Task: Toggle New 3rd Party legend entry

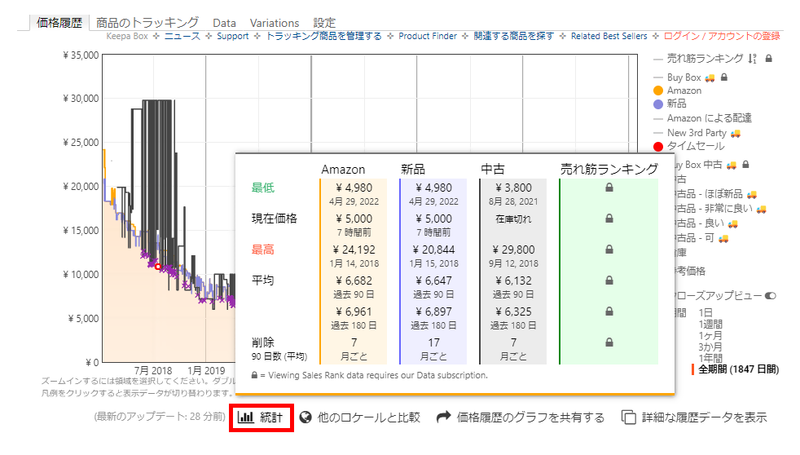Action: point(696,133)
